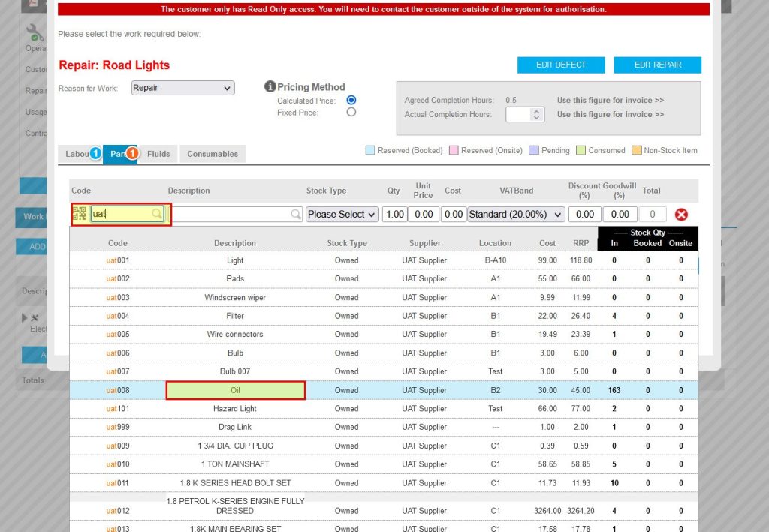769x532 pixels.
Task: Switch to the Consumables tab
Action: coord(213,153)
